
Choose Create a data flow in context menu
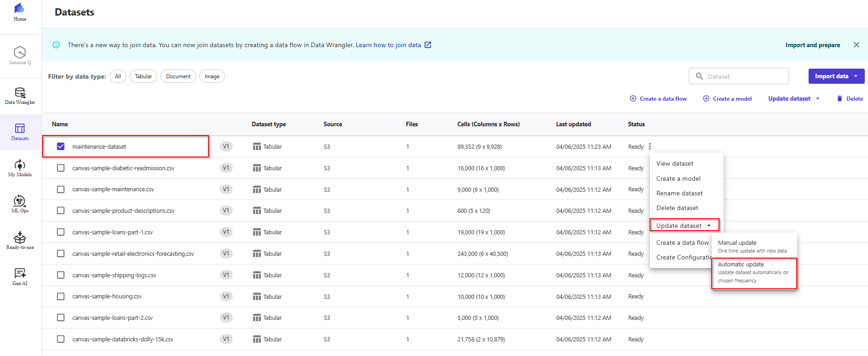[682, 243]
